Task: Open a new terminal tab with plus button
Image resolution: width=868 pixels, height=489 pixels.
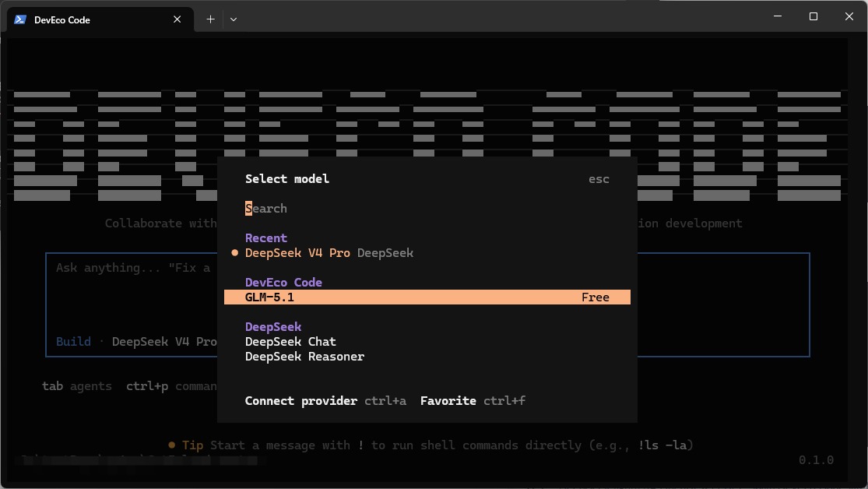Action: coord(210,19)
